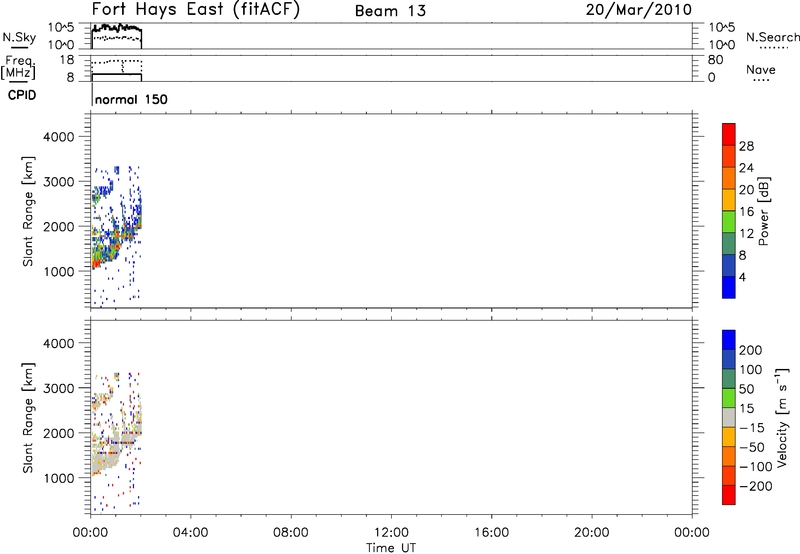Click the 10^5 tick next to N.Sky

point(61,28)
